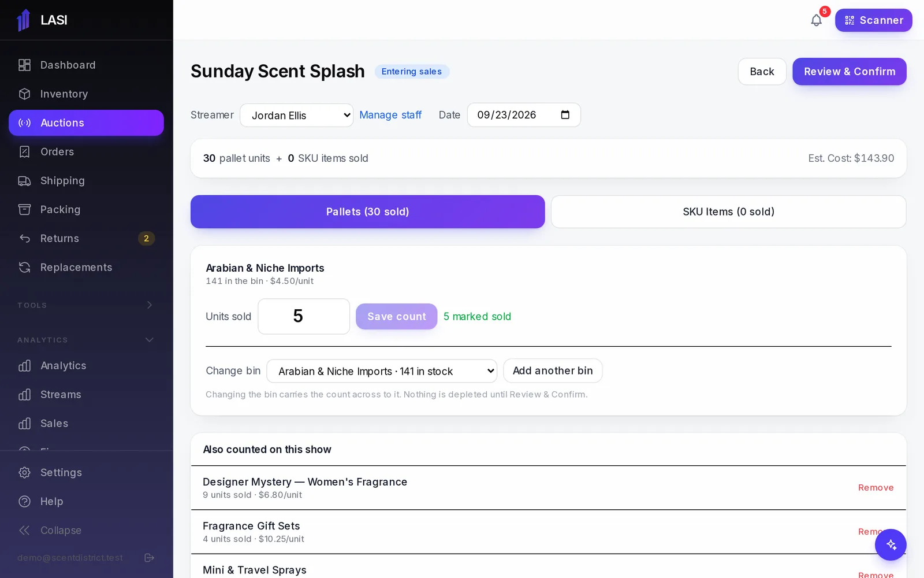The image size is (924, 578).
Task: Open the Returns arrow icon
Action: click(24, 238)
